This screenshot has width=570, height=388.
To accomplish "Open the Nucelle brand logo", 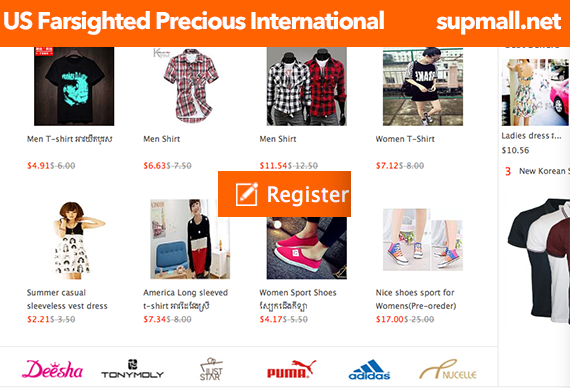I will pyautogui.click(x=447, y=369).
